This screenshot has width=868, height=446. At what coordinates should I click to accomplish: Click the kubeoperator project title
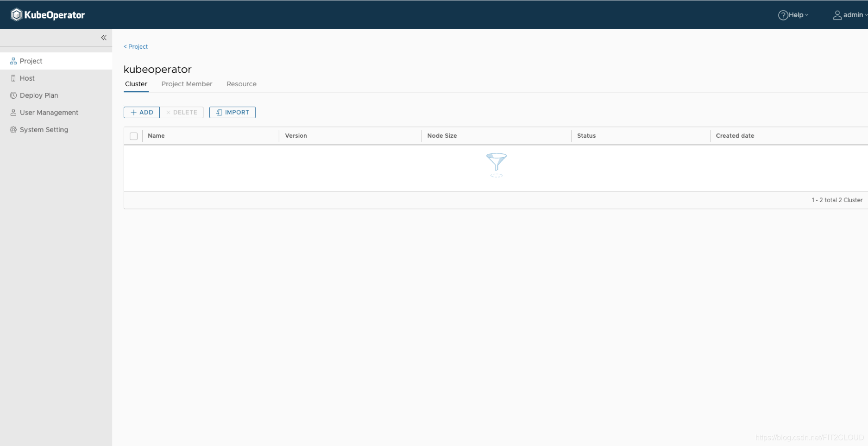tap(157, 70)
